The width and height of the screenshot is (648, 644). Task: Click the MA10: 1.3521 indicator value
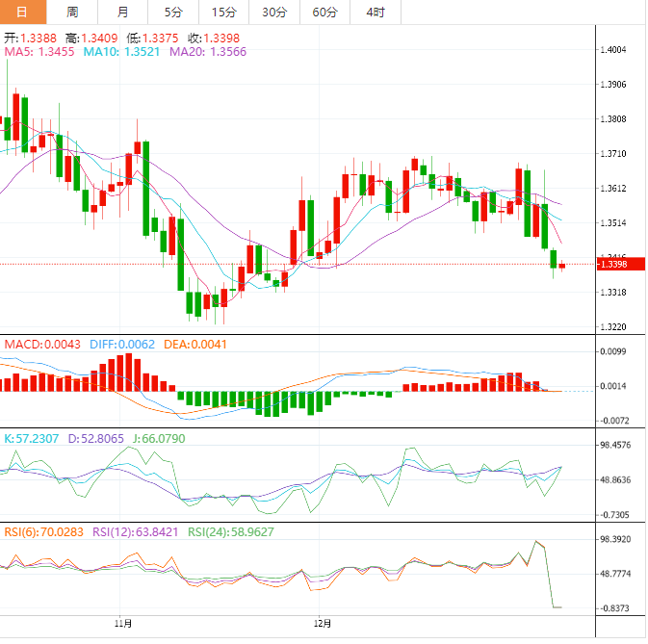(x=121, y=52)
